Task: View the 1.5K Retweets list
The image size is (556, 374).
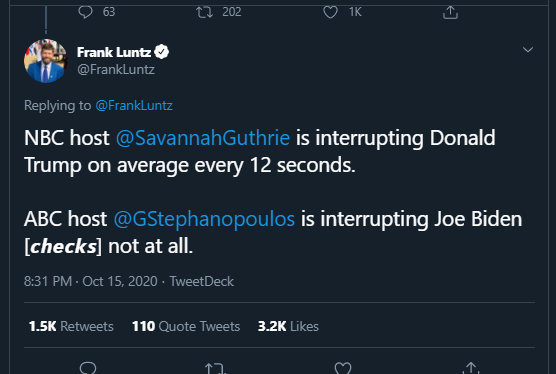Action: (71, 326)
